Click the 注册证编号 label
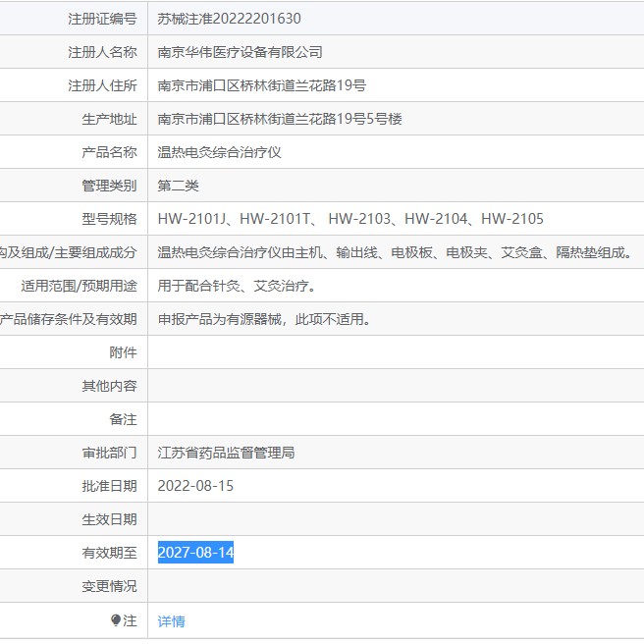This screenshot has width=644, height=644. (102, 19)
